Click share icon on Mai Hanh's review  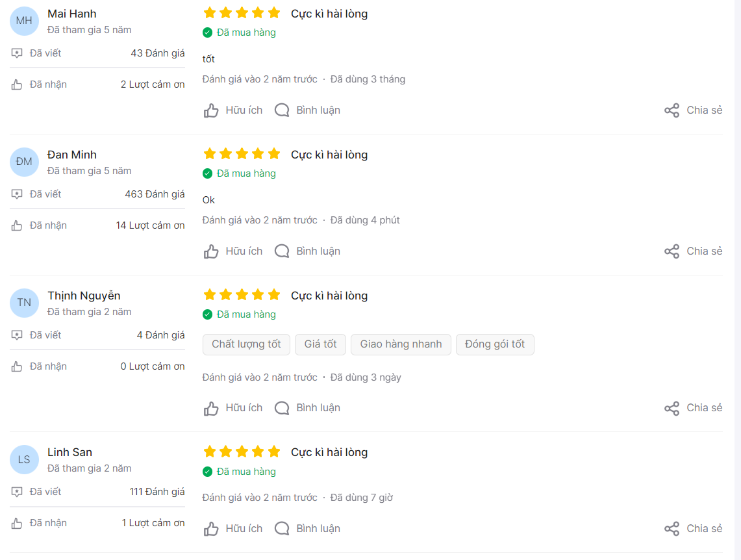point(672,110)
